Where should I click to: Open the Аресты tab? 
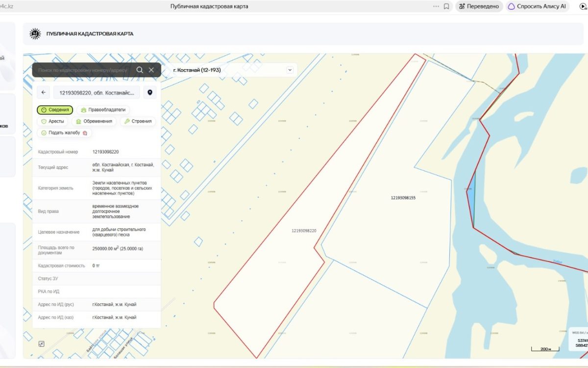(53, 121)
